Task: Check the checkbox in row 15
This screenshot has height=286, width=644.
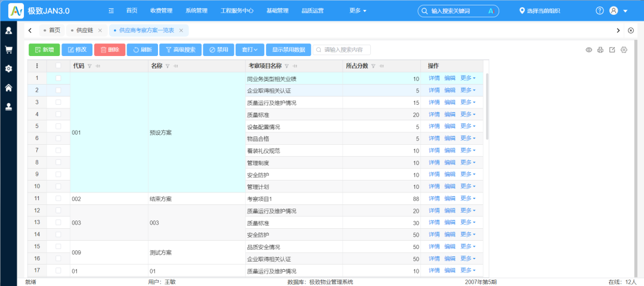Action: (58, 246)
